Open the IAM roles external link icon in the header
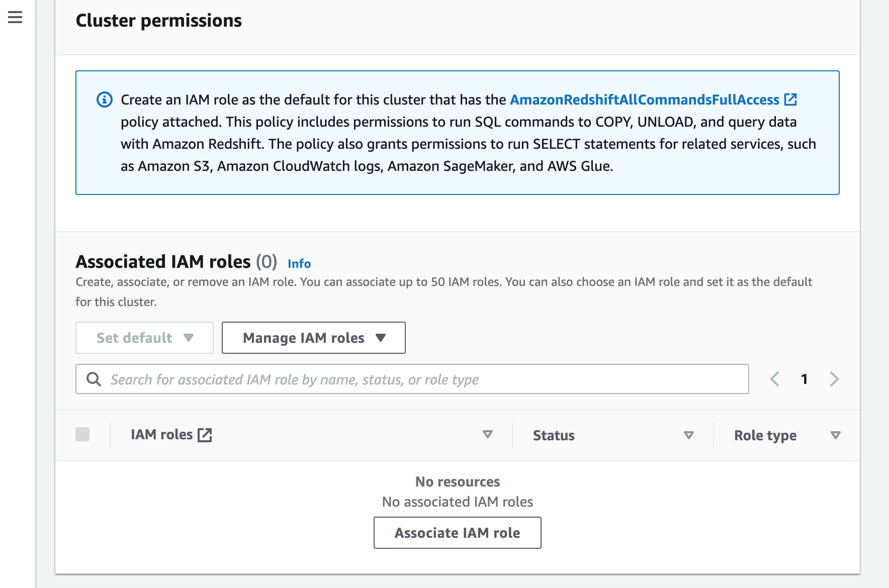 tap(205, 435)
